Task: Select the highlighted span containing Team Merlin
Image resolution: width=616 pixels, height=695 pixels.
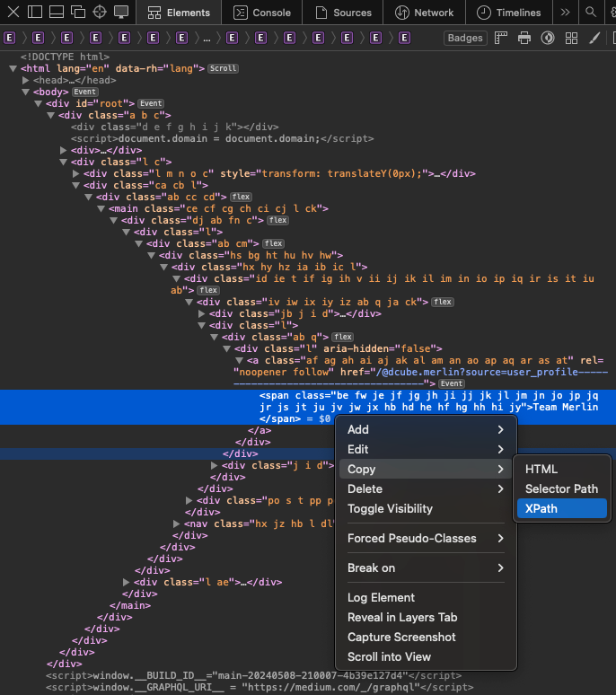Action: [308, 407]
